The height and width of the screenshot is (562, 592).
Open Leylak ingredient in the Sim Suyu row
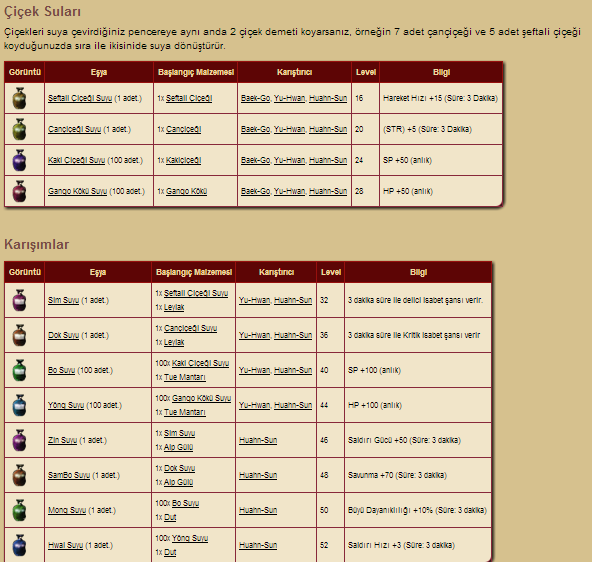[174, 307]
